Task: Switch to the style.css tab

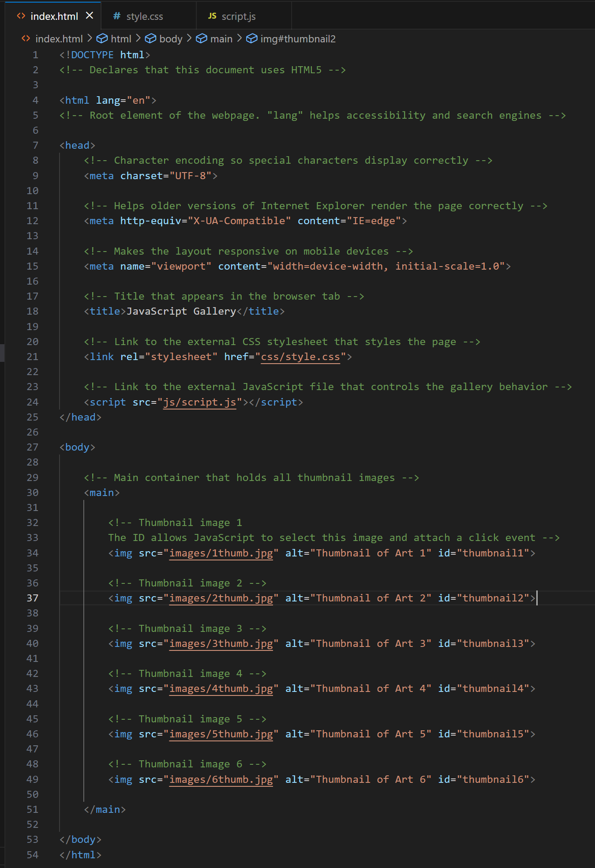Action: pos(144,16)
